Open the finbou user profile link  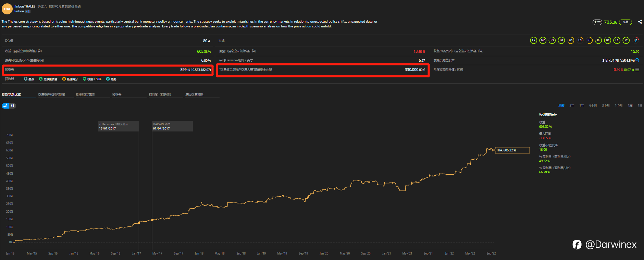click(x=19, y=11)
